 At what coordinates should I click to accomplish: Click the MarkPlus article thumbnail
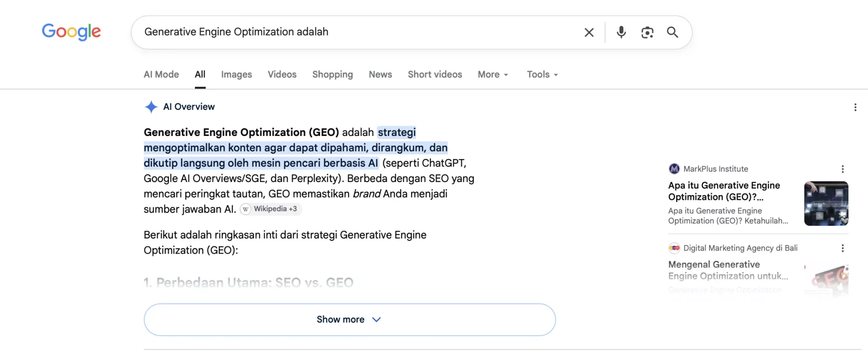coord(826,203)
